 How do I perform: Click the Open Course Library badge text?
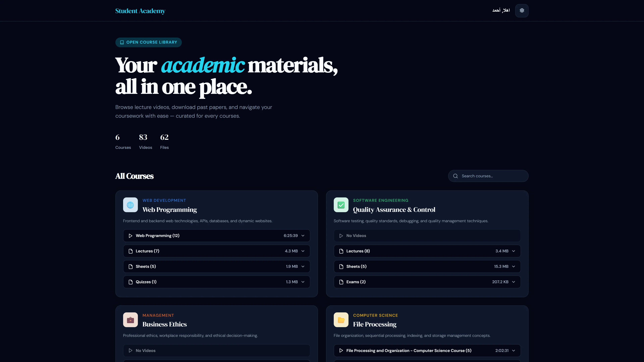click(x=151, y=42)
